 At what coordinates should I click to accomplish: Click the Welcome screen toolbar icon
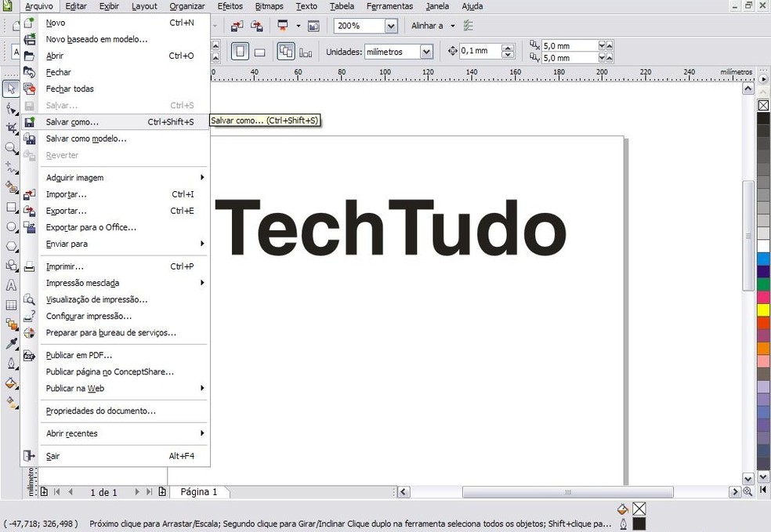point(313,26)
